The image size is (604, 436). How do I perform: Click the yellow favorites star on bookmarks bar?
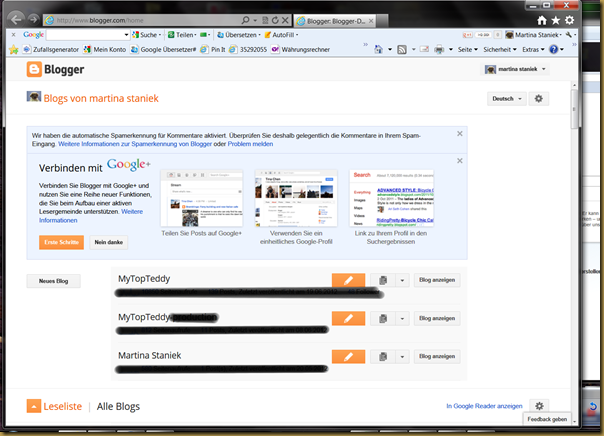tap(14, 50)
